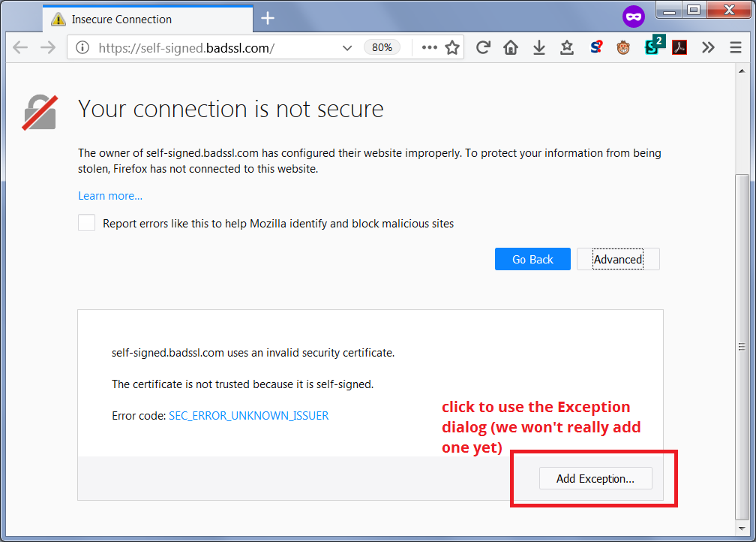Select the Insecure Connection tab
The width and height of the screenshot is (756, 542).
(x=148, y=20)
